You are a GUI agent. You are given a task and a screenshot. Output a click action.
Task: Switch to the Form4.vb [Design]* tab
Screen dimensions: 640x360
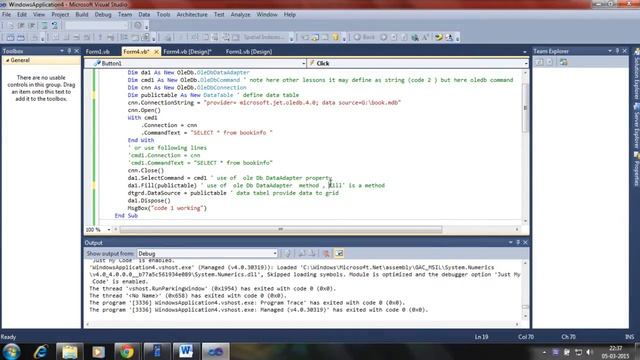click(187, 52)
